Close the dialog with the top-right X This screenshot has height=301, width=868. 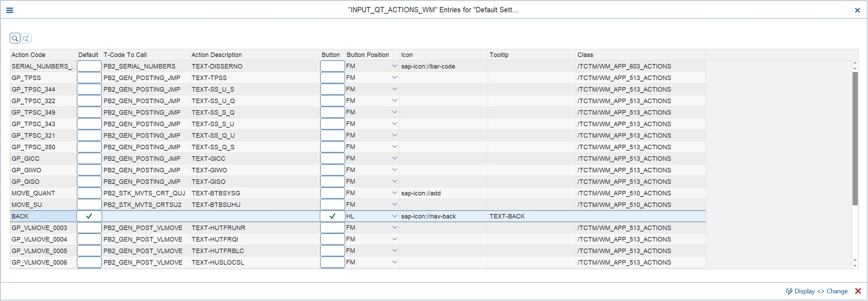(857, 10)
